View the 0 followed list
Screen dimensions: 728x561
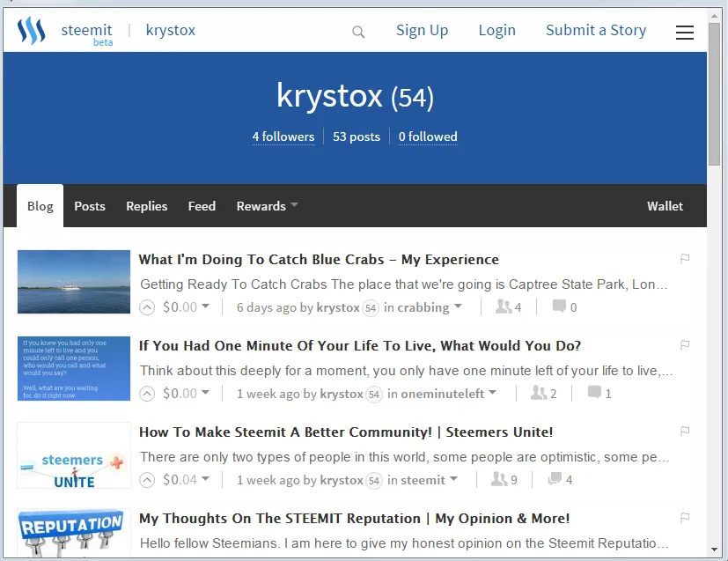tap(428, 137)
